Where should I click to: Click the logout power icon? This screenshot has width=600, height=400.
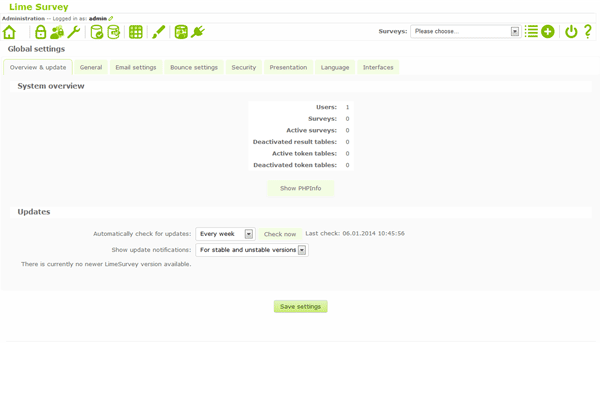tap(571, 32)
